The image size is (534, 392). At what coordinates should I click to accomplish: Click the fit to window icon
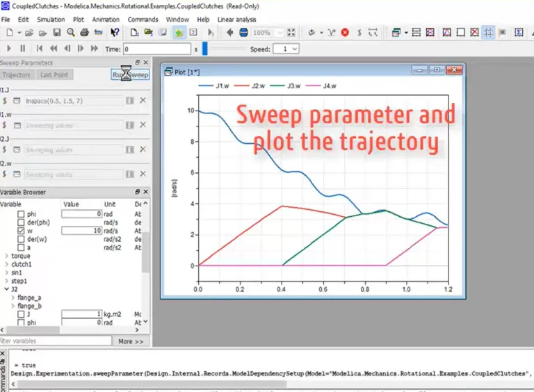291,33
